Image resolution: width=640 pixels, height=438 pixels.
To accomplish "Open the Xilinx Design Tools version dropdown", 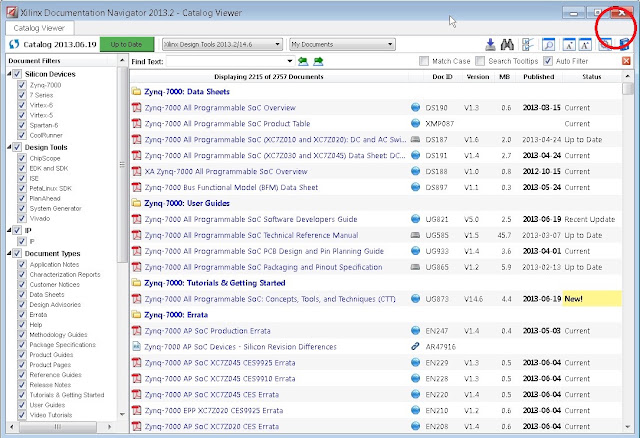I will tap(222, 44).
